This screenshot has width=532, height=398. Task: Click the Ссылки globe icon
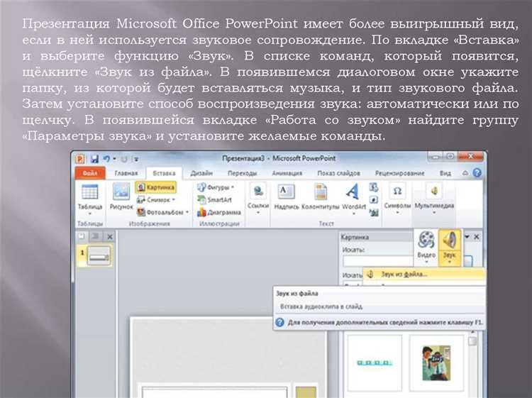[258, 191]
